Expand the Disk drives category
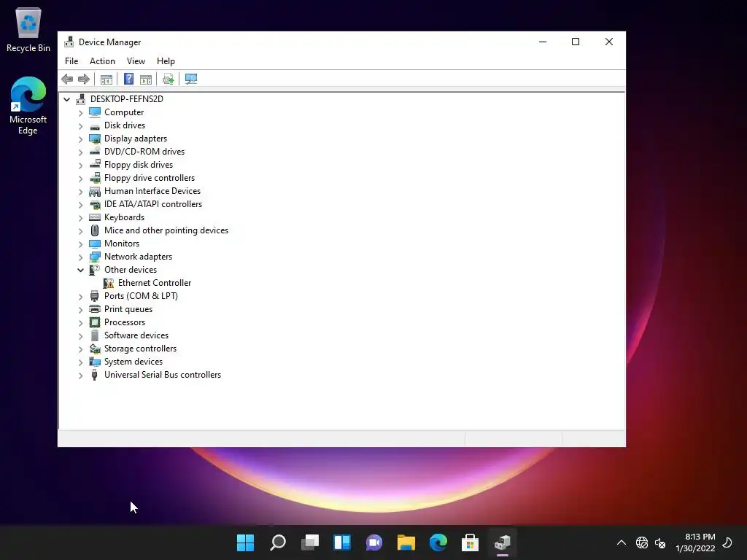 click(x=80, y=125)
